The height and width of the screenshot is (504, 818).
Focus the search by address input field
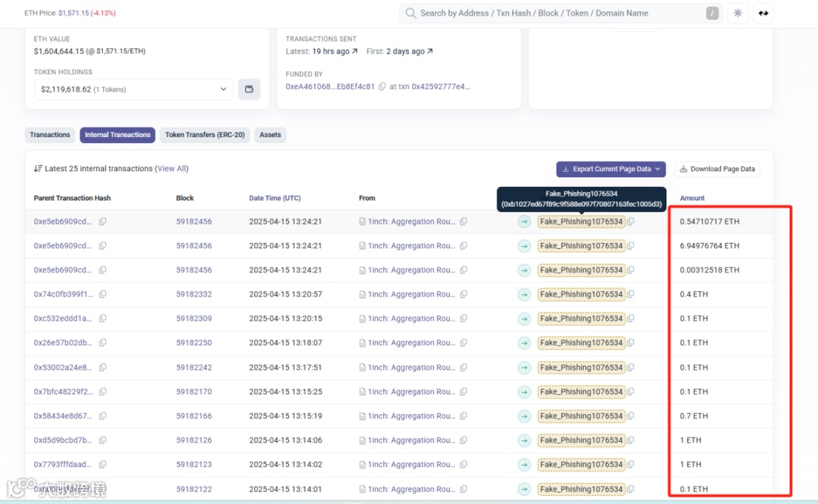[560, 13]
